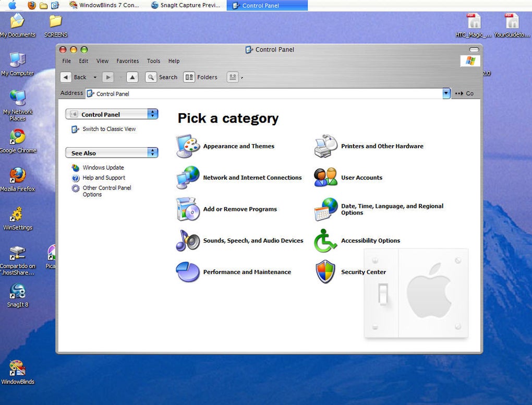Screen dimensions: 532x405
Task: Open Compartido on hostShare desktop shortcut
Action: [18, 261]
